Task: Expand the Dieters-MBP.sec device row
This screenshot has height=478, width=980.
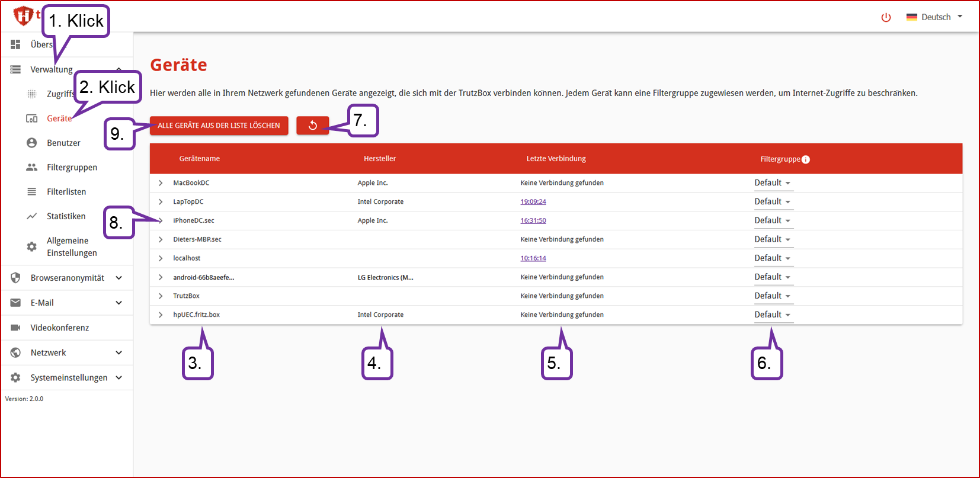Action: pos(161,239)
